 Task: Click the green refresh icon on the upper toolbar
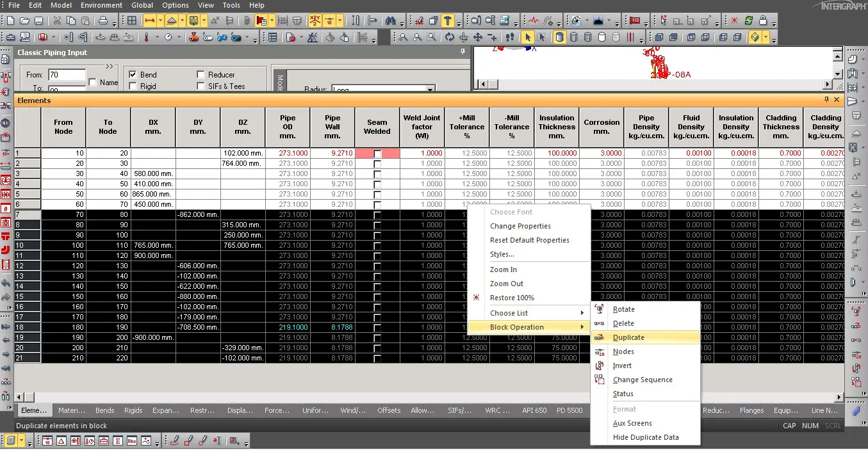(x=748, y=20)
